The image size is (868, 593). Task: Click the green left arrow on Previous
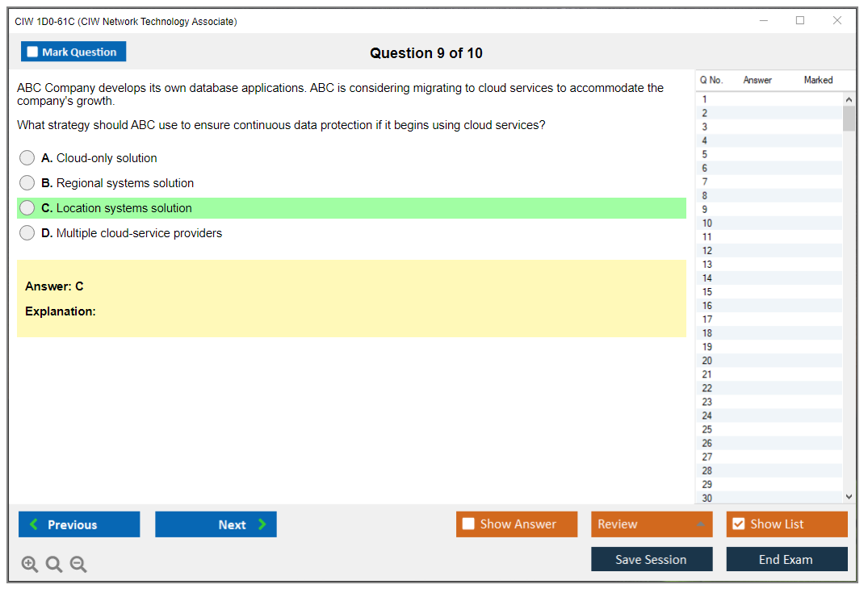34,524
